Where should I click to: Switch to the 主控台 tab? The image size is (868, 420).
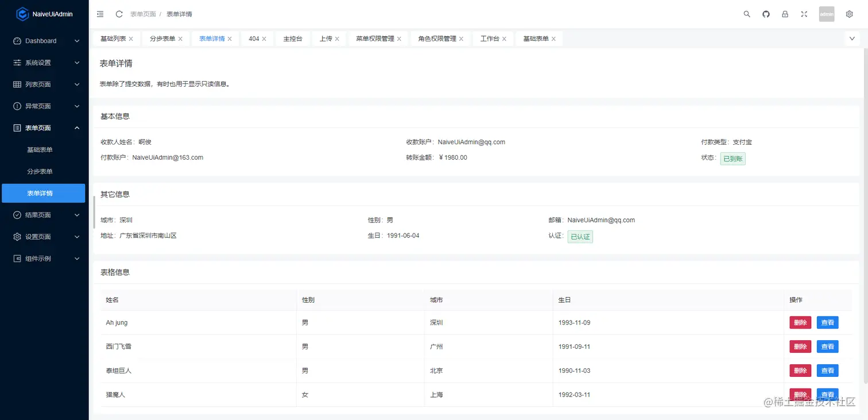293,38
